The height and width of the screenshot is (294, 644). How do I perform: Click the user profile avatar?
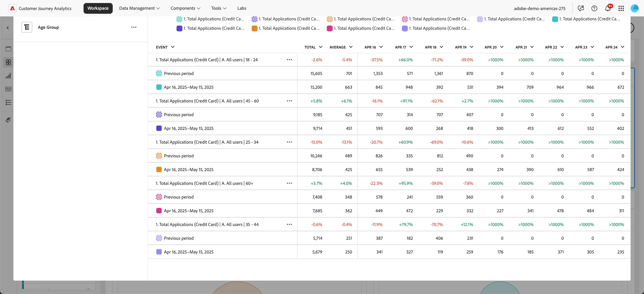coord(635,8)
